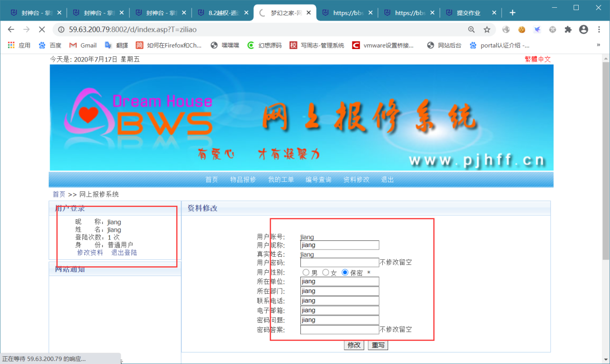The height and width of the screenshot is (364, 610).
Task: Open the zoom magnifier icon in address bar
Action: tap(471, 29)
